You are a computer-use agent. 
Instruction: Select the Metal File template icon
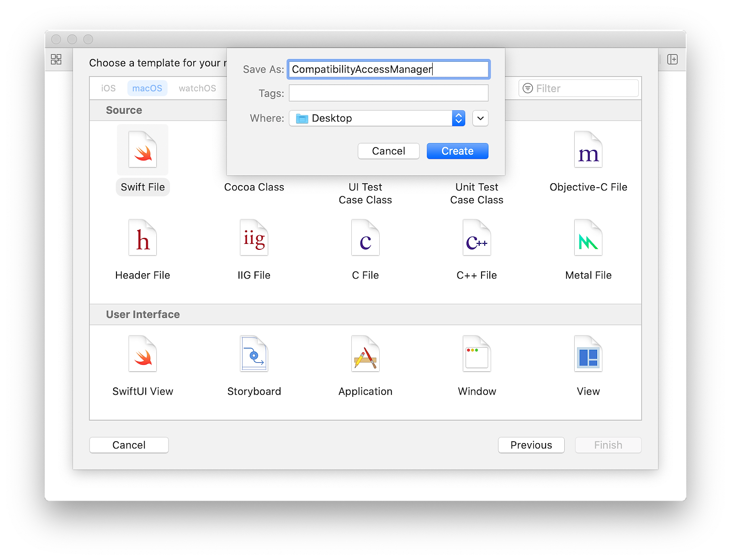pyautogui.click(x=588, y=238)
